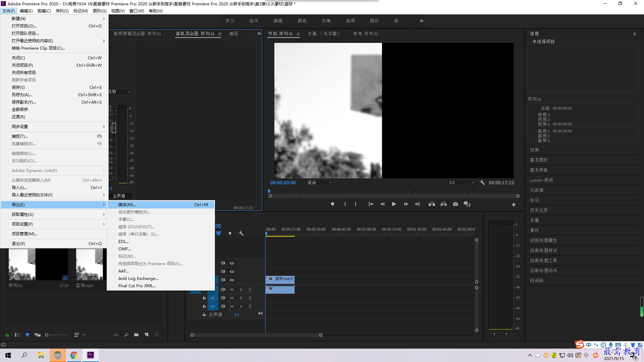Toggle project writable green lock icon
Image resolution: width=644 pixels, height=362 pixels.
[7, 335]
